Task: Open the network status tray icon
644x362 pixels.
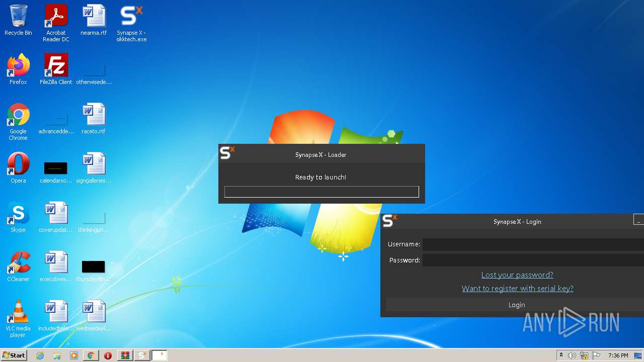Action: [x=584, y=355]
